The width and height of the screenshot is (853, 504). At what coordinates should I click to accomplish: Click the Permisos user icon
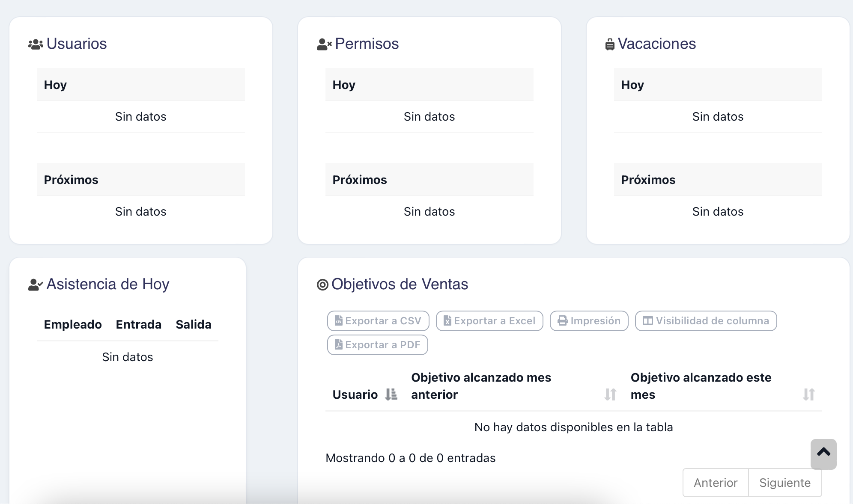pyautogui.click(x=324, y=43)
